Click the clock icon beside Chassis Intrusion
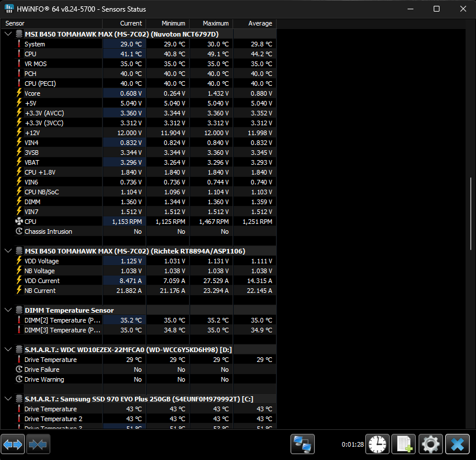 click(19, 231)
